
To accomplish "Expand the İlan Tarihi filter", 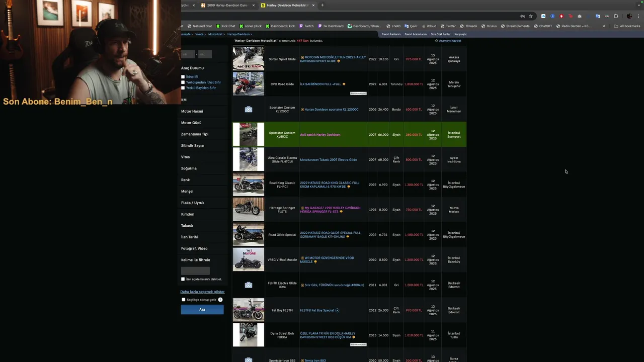I will [189, 237].
